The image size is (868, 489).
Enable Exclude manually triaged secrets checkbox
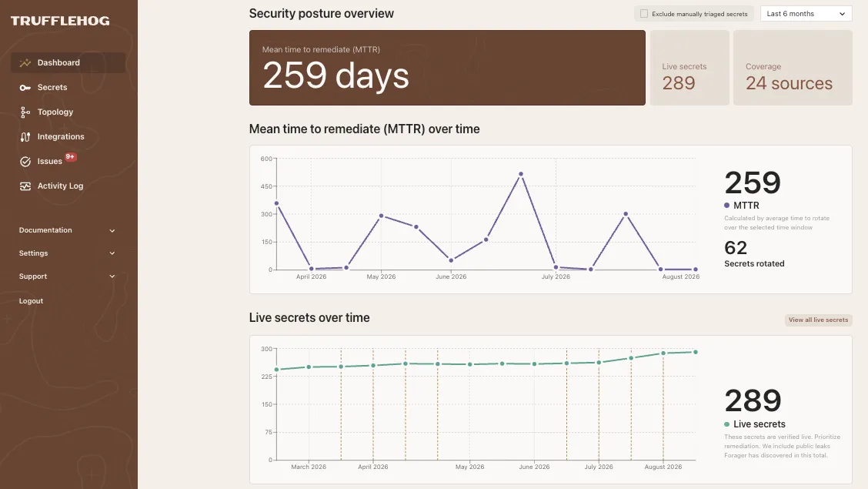(x=644, y=14)
